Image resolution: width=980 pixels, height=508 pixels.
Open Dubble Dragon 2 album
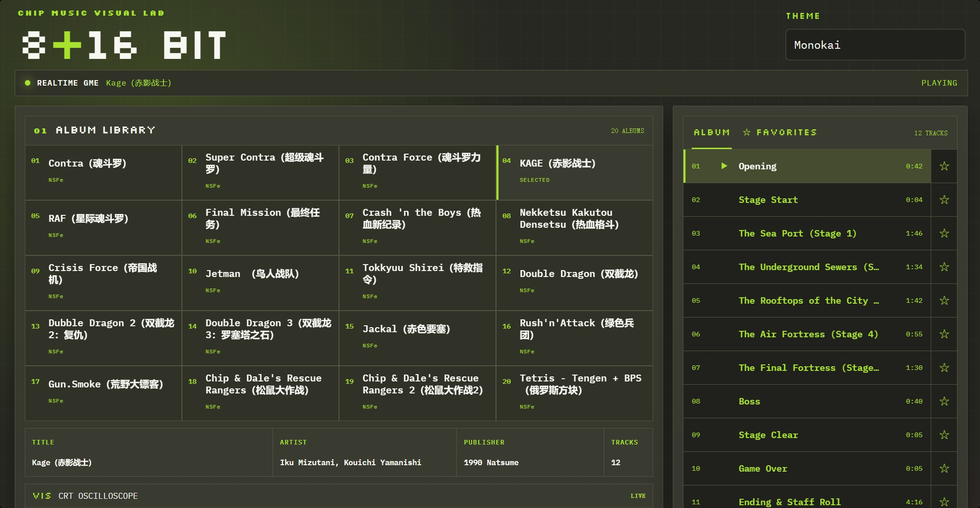(x=104, y=338)
